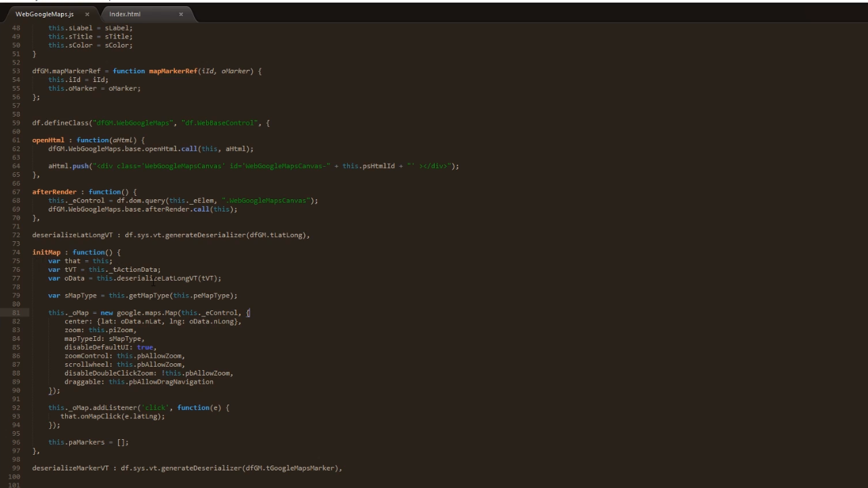Close the WebGoogleMaps.js tab
Viewport: 868px width, 488px height.
tap(87, 14)
